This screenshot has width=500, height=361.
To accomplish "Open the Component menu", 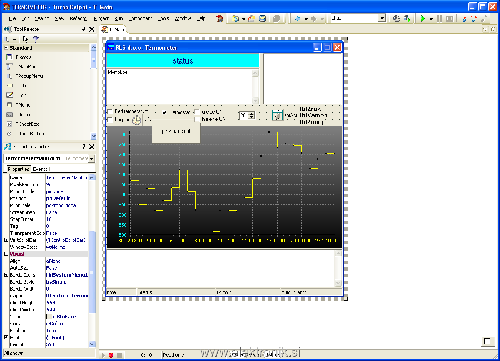I will point(140,19).
